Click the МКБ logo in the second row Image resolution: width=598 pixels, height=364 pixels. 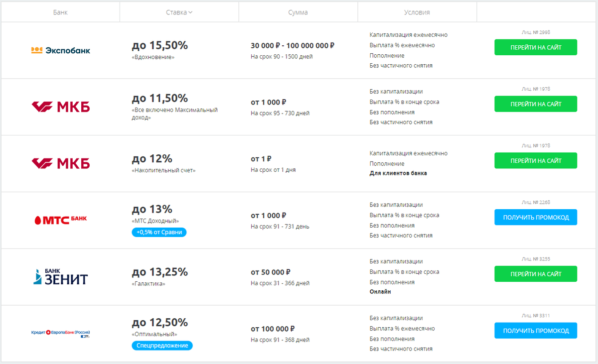point(60,107)
